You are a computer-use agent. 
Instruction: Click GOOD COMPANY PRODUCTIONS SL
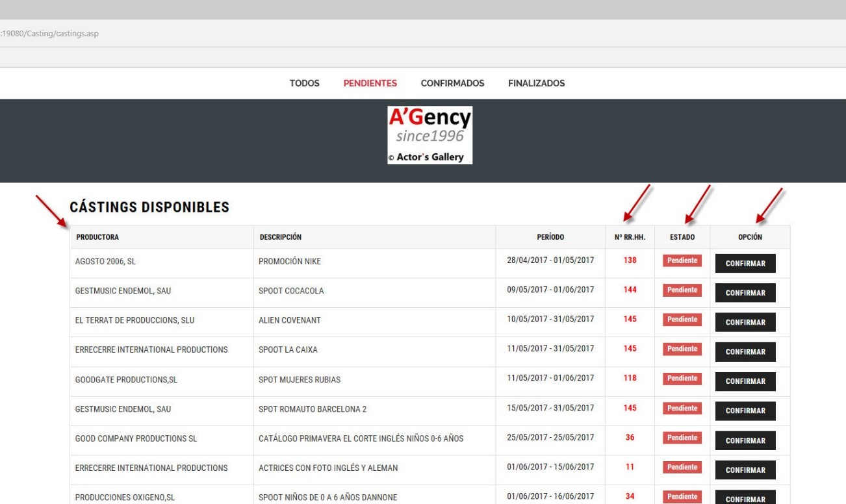coord(136,438)
